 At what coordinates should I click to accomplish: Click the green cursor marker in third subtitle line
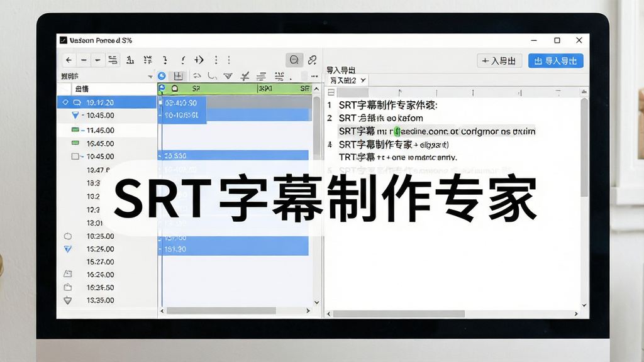[x=397, y=131]
